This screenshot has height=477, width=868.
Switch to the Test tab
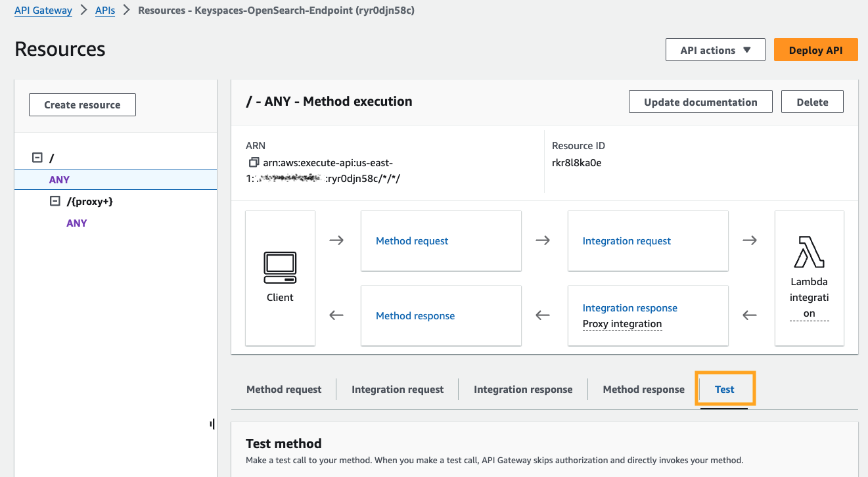(x=724, y=390)
